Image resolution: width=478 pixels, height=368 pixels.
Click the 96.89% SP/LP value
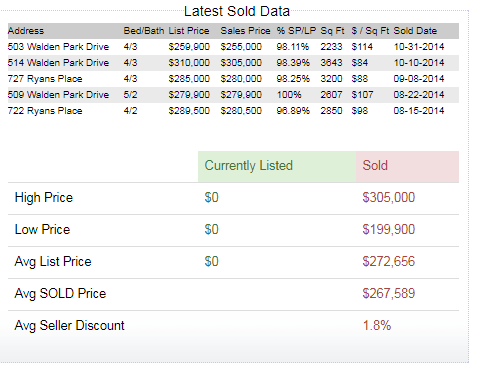point(293,111)
